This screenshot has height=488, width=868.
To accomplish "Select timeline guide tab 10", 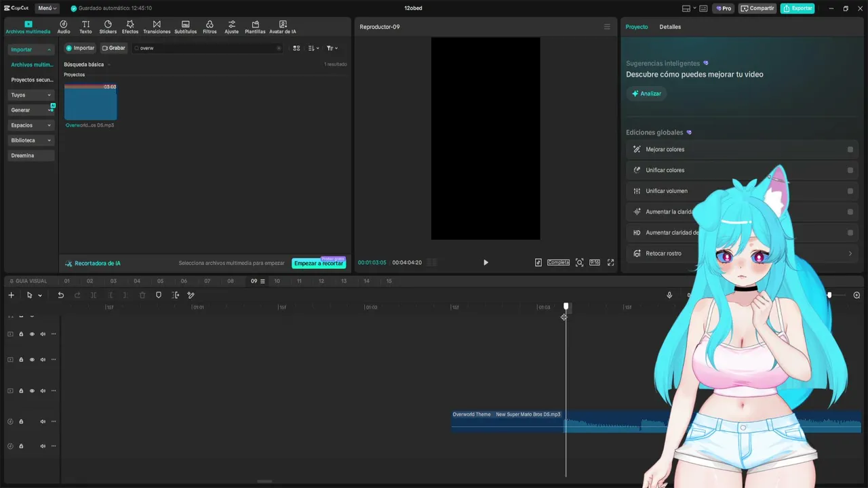I will point(277,281).
